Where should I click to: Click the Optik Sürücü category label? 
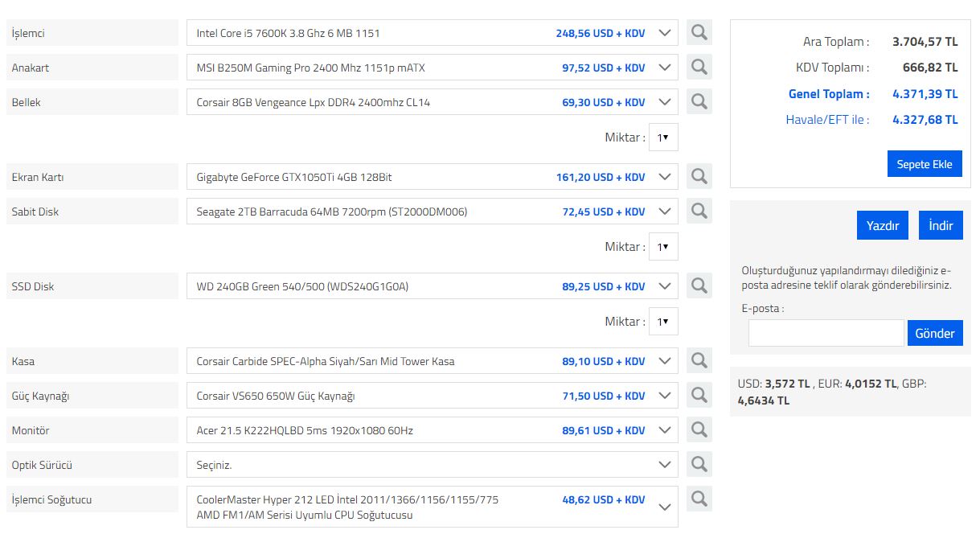tap(92, 465)
